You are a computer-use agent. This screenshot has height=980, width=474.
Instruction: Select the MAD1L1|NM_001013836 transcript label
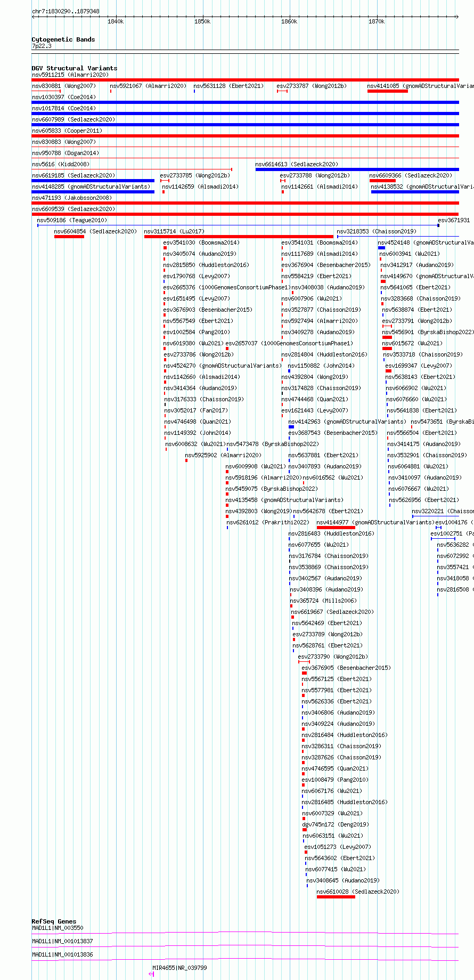(62, 954)
